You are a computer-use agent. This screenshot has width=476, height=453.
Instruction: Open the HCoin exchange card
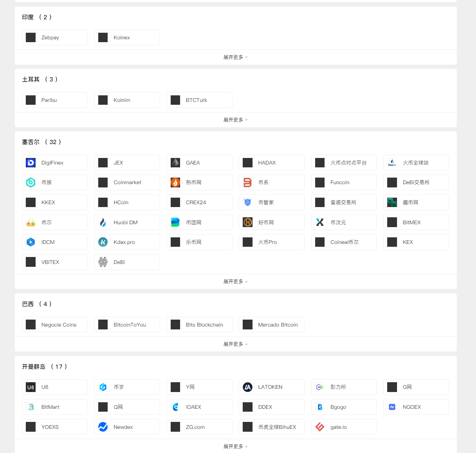click(x=127, y=202)
